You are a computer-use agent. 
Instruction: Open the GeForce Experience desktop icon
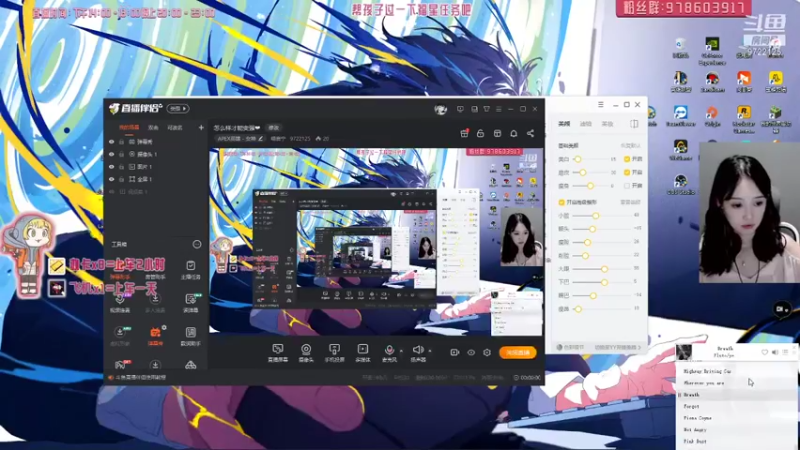(x=712, y=51)
